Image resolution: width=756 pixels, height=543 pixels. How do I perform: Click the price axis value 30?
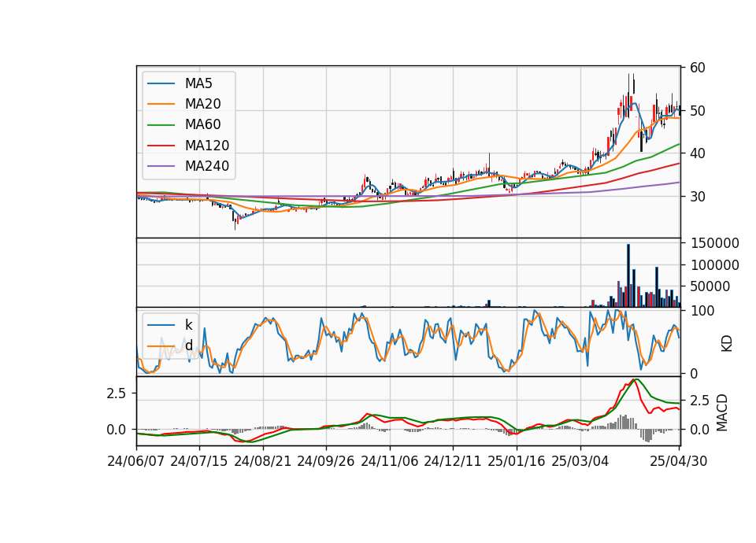point(698,197)
